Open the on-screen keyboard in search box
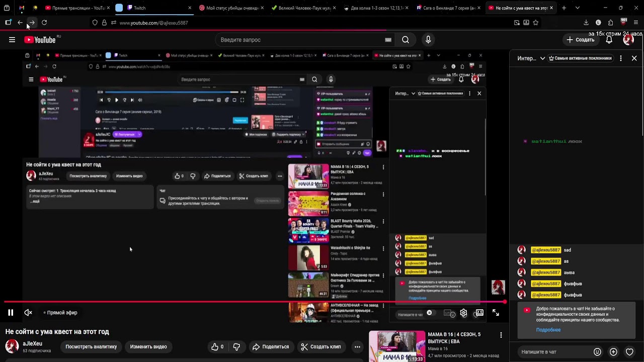 388,40
